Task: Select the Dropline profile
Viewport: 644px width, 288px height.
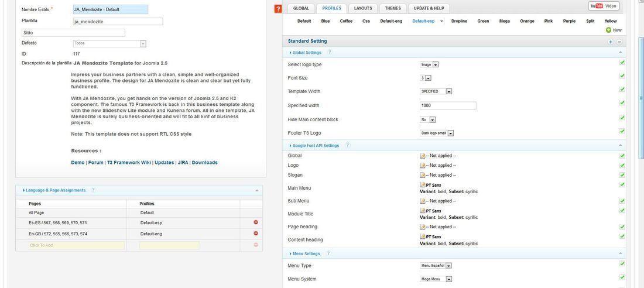Action: click(x=459, y=21)
